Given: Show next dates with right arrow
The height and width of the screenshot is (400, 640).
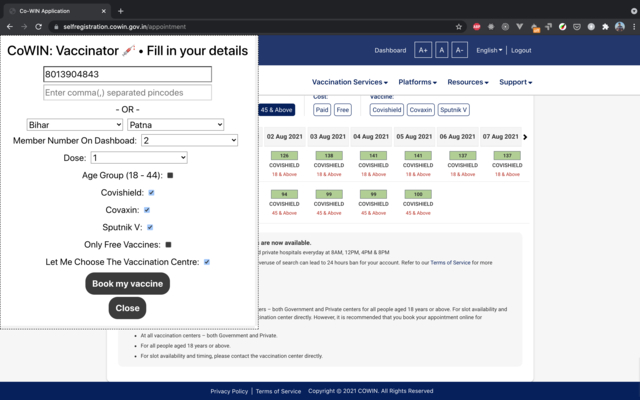Looking at the screenshot, I should [x=525, y=137].
